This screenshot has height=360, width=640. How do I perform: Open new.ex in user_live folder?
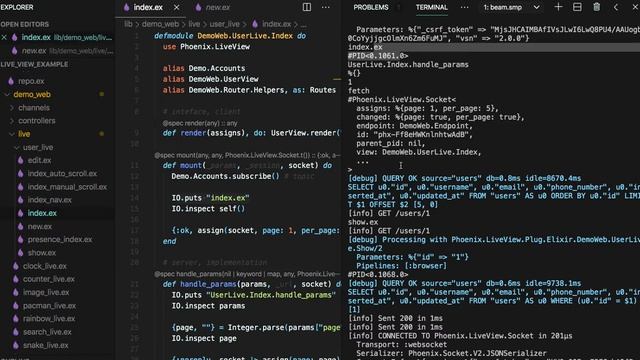pos(40,227)
